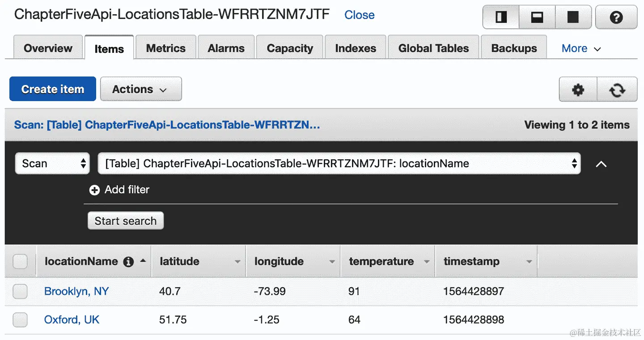Open the Brooklyn, NY item link
The height and width of the screenshot is (340, 644).
(76, 292)
